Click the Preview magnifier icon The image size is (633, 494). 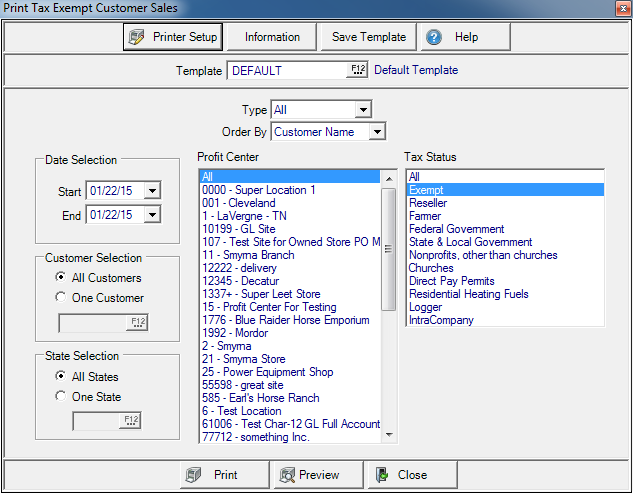tap(287, 475)
